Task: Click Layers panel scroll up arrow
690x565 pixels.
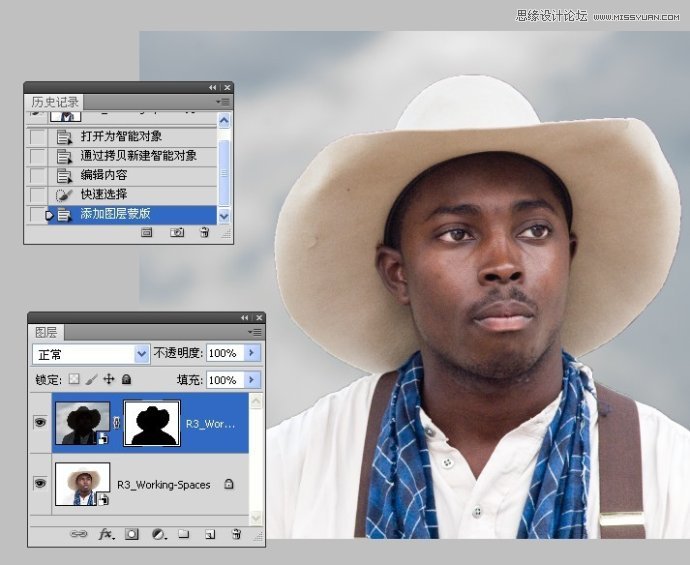Action: tap(256, 401)
